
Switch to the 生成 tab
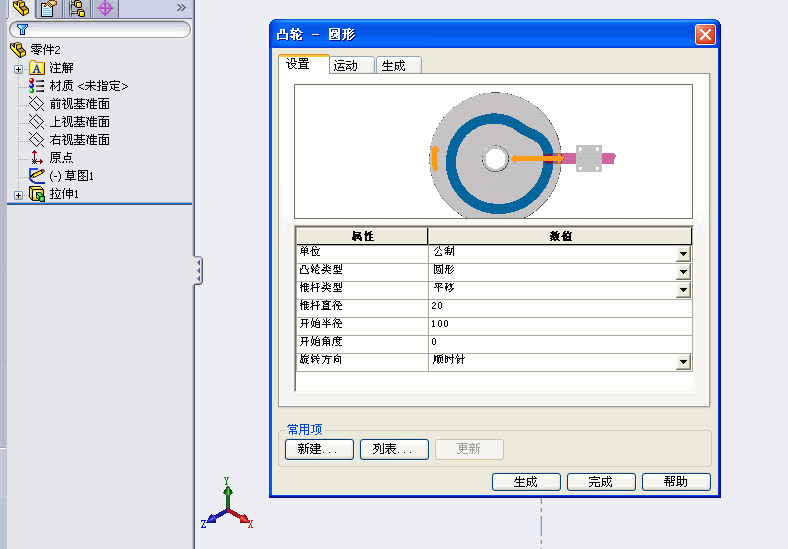pyautogui.click(x=399, y=65)
